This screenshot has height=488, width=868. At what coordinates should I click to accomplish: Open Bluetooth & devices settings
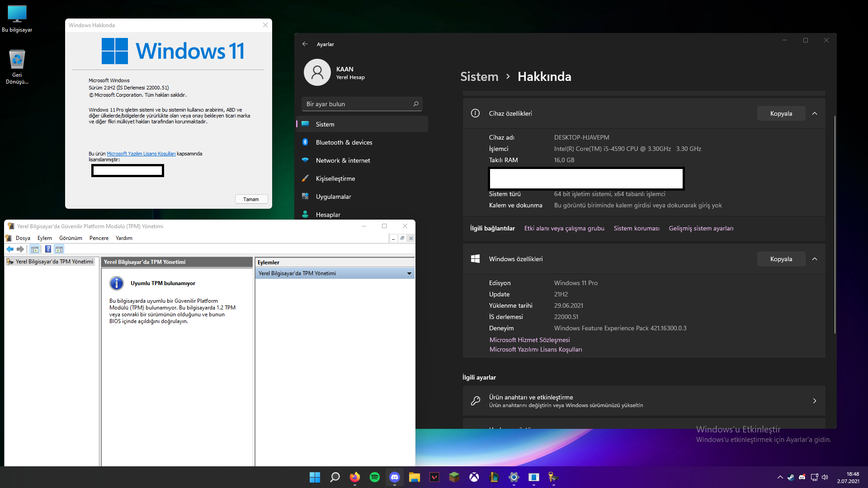coord(344,142)
